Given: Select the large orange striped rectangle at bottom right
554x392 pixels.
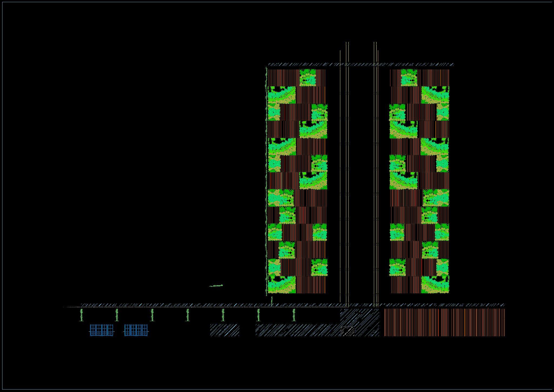Looking at the screenshot, I should tap(444, 322).
